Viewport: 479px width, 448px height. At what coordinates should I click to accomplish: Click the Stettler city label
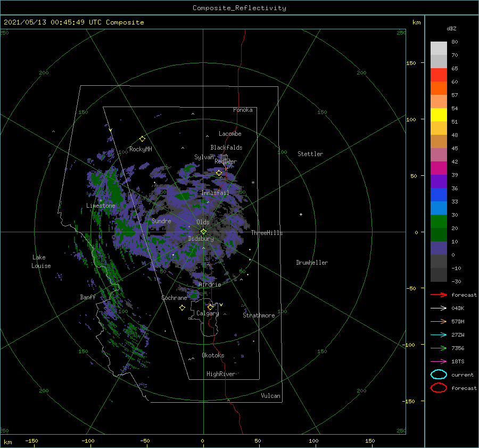click(x=310, y=154)
